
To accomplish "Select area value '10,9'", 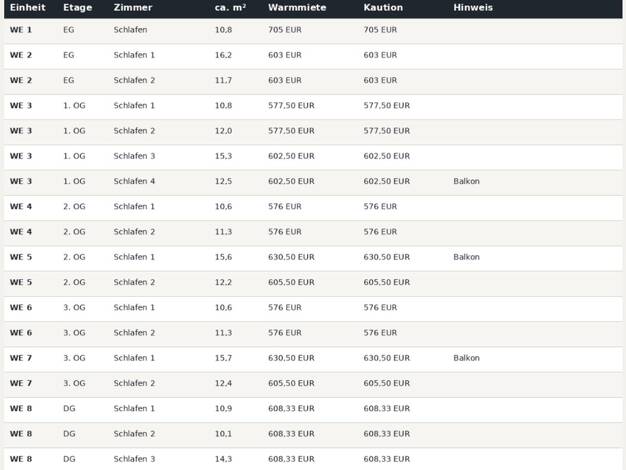I will click(x=223, y=409).
